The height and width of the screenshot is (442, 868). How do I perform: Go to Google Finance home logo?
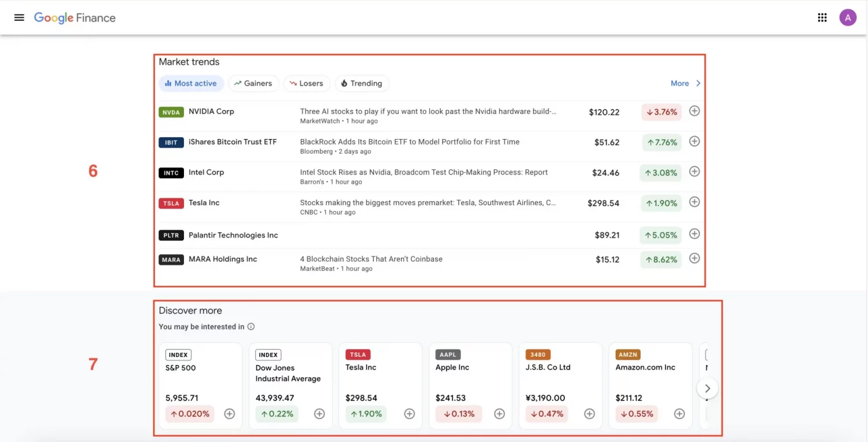(x=75, y=18)
